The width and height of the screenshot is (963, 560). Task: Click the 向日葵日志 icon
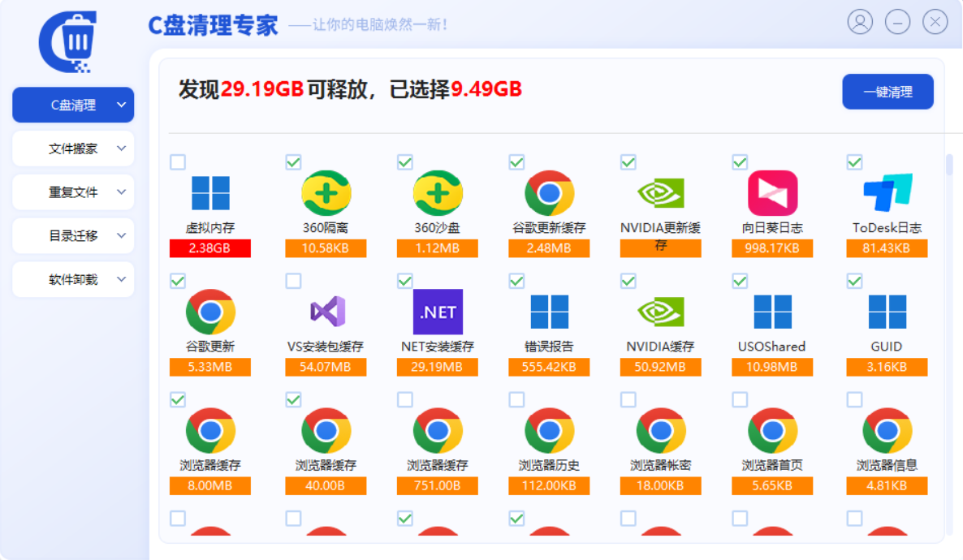pos(773,193)
